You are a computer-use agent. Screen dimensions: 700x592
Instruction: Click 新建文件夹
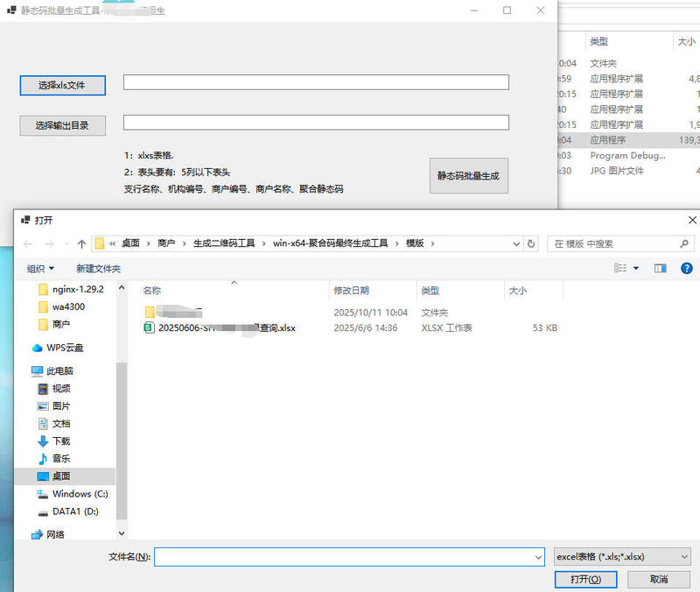click(99, 269)
